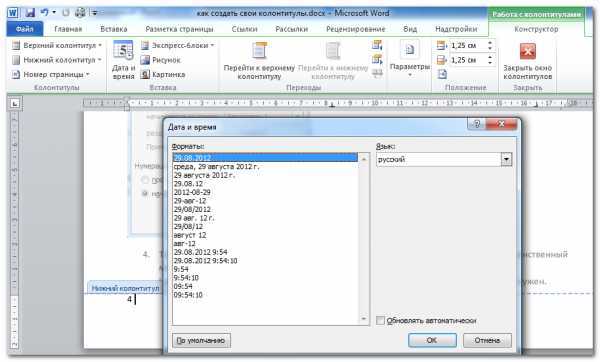Open the Файл tab
This screenshot has height=362, width=600.
[x=25, y=29]
